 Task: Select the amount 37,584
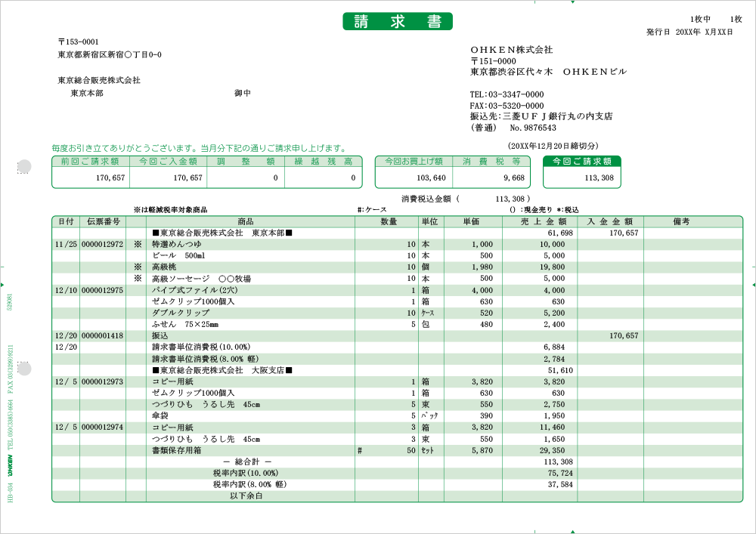559,484
